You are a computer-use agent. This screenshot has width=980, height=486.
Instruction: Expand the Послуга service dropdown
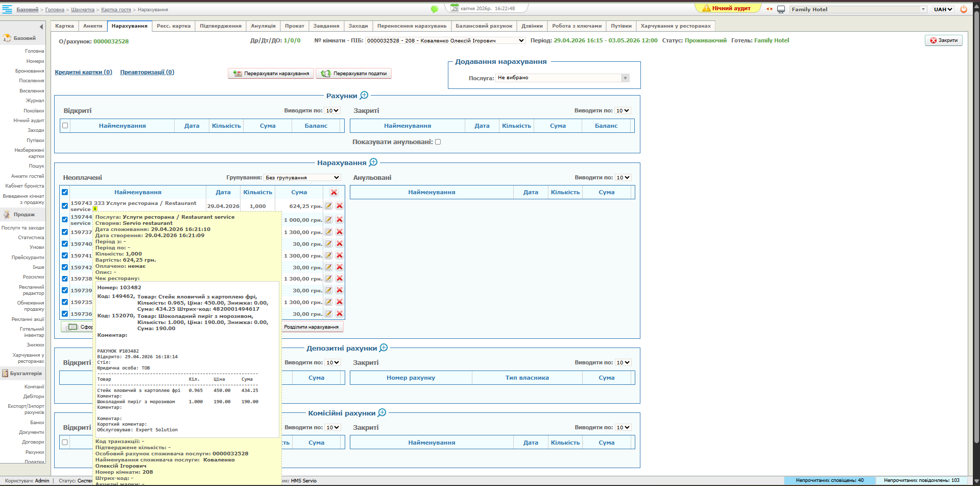pyautogui.click(x=625, y=78)
